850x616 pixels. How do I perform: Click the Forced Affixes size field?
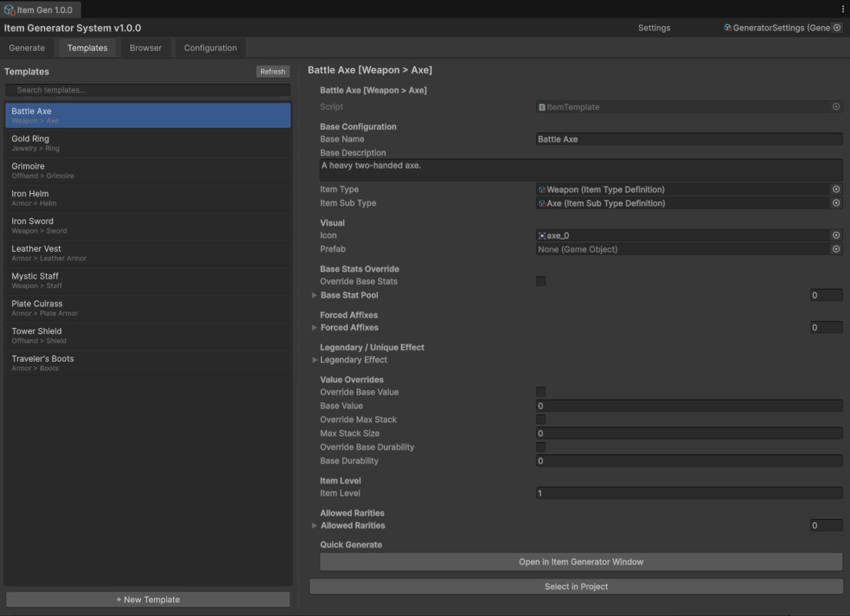(x=826, y=327)
